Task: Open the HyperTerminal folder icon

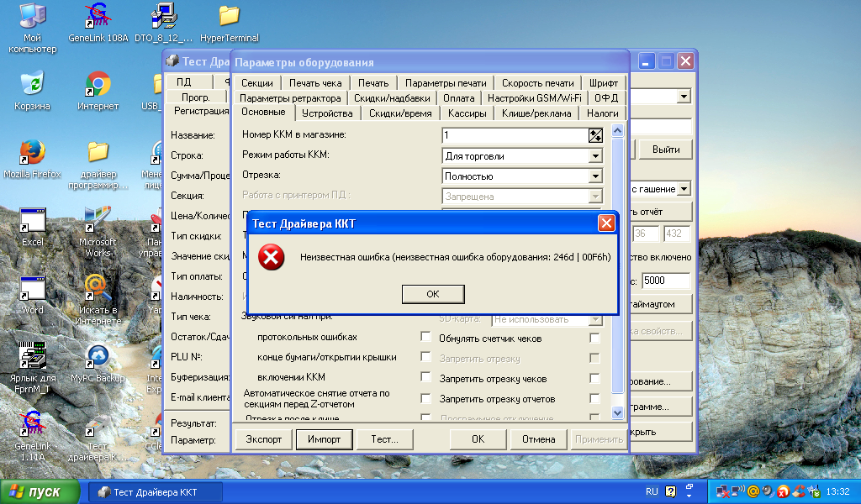Action: (x=229, y=18)
